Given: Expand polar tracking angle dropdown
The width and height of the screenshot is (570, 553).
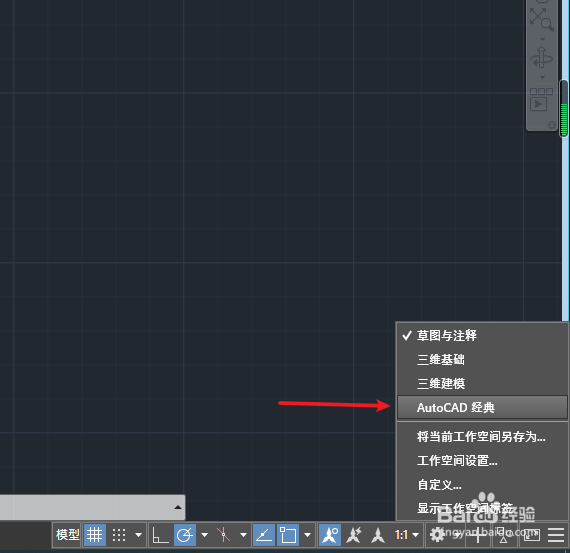Looking at the screenshot, I should pyautogui.click(x=204, y=535).
